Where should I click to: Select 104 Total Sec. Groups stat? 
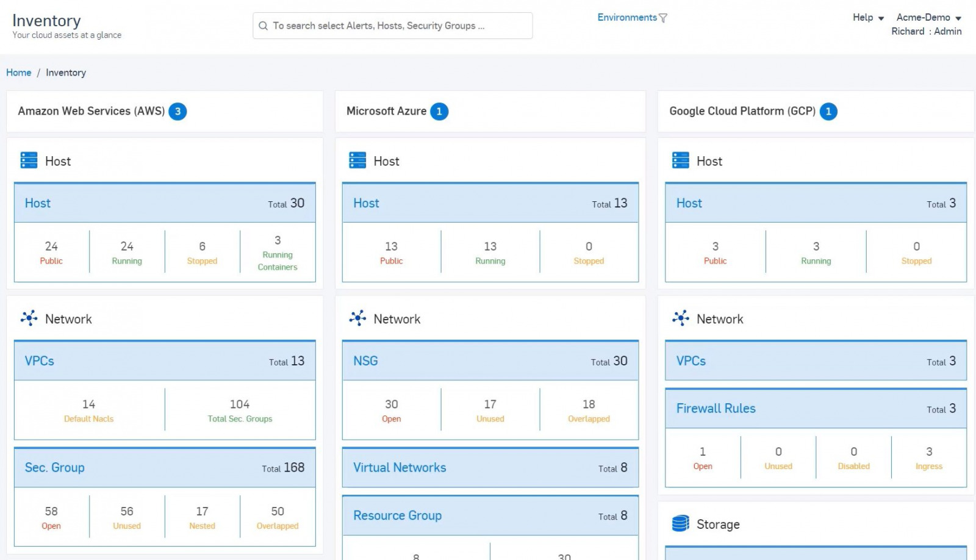[240, 411]
